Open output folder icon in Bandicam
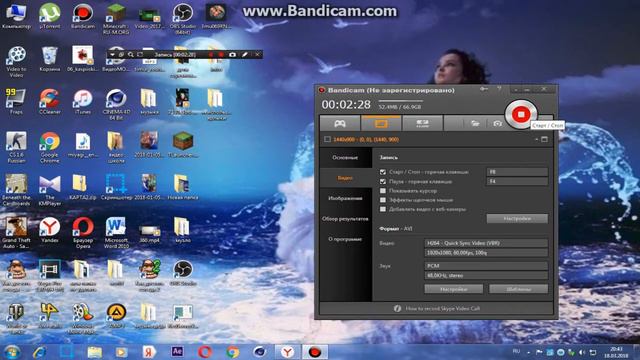The image size is (640, 360). [475, 123]
